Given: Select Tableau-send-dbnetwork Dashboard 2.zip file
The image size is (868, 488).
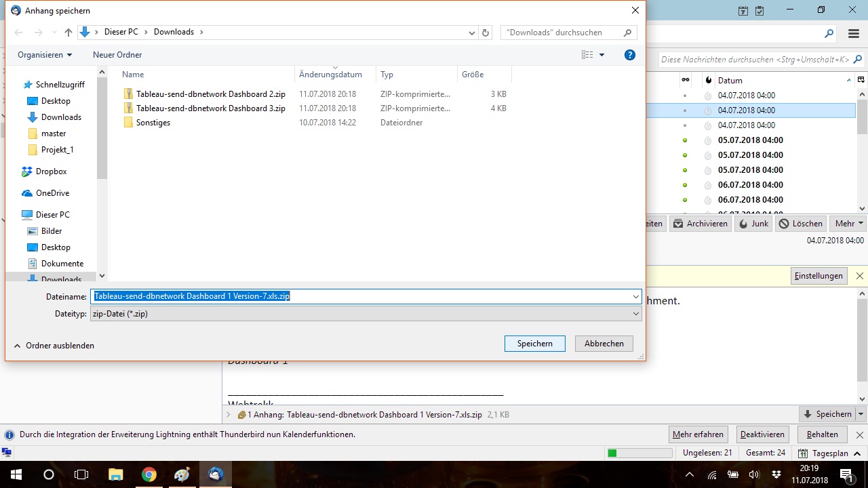Looking at the screenshot, I should [x=210, y=94].
